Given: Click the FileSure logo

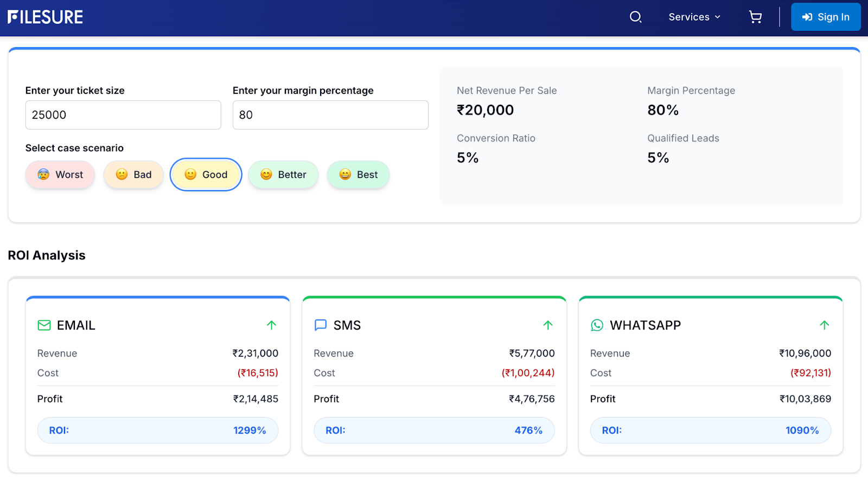Looking at the screenshot, I should 46,17.
